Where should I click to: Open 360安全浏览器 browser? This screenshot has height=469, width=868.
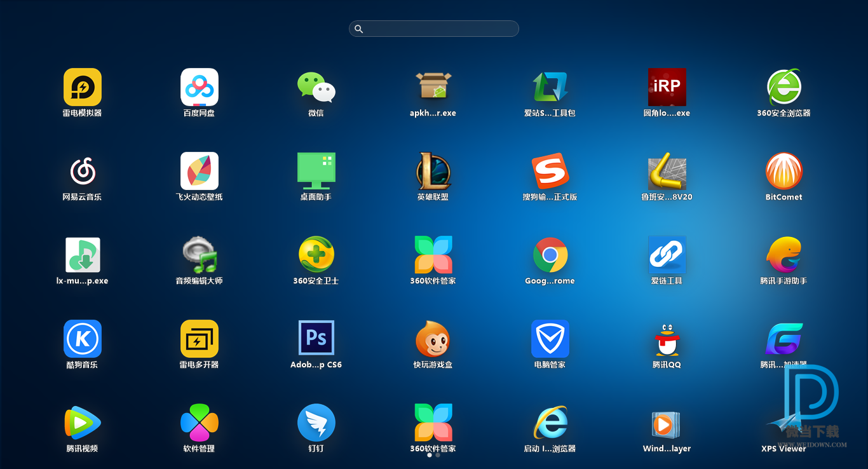[784, 87]
